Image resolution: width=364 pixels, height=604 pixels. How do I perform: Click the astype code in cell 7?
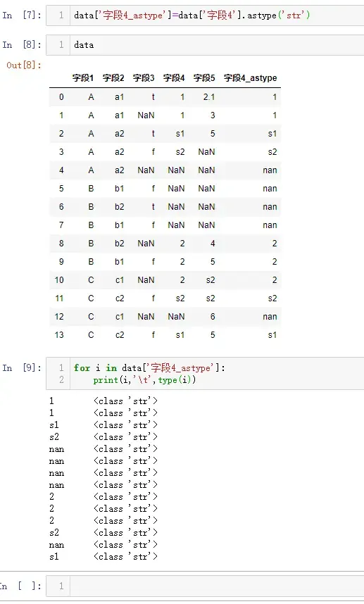pos(192,15)
